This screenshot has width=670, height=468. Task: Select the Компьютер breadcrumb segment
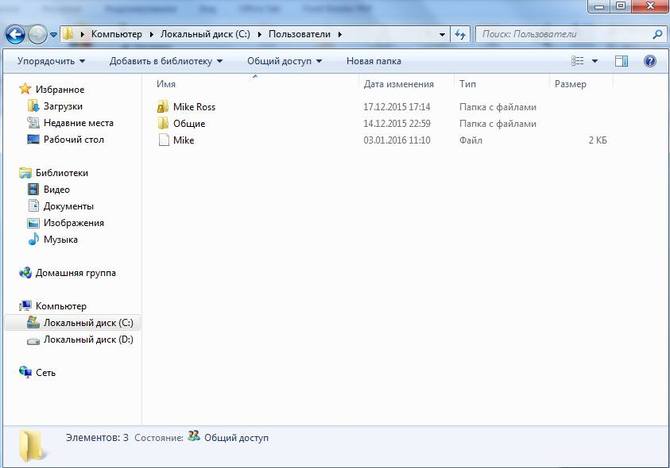(116, 34)
